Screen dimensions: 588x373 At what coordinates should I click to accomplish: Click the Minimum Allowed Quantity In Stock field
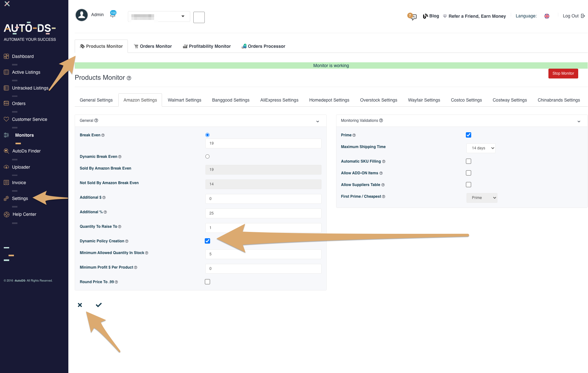263,254
